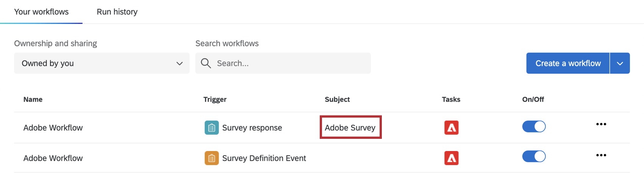Switch to the Run history tab
This screenshot has height=173, width=644.
pyautogui.click(x=117, y=12)
